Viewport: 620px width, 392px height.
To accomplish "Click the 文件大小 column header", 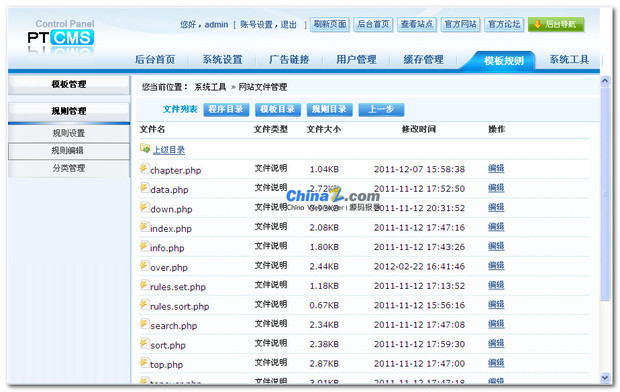I will pos(323,129).
